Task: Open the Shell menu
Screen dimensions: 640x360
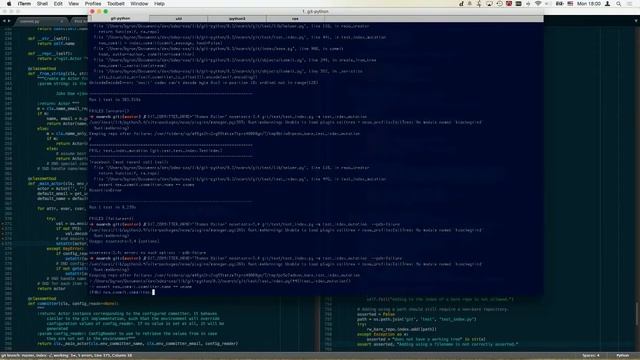Action: [42, 4]
